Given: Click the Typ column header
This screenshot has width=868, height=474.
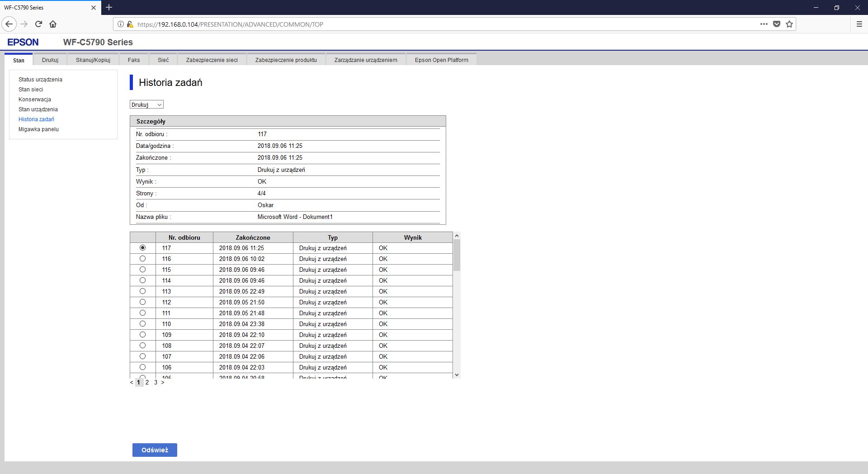Looking at the screenshot, I should point(333,237).
